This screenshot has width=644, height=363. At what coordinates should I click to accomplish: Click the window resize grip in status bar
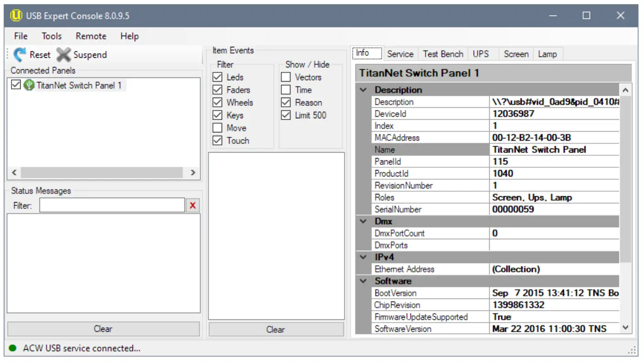(633, 351)
